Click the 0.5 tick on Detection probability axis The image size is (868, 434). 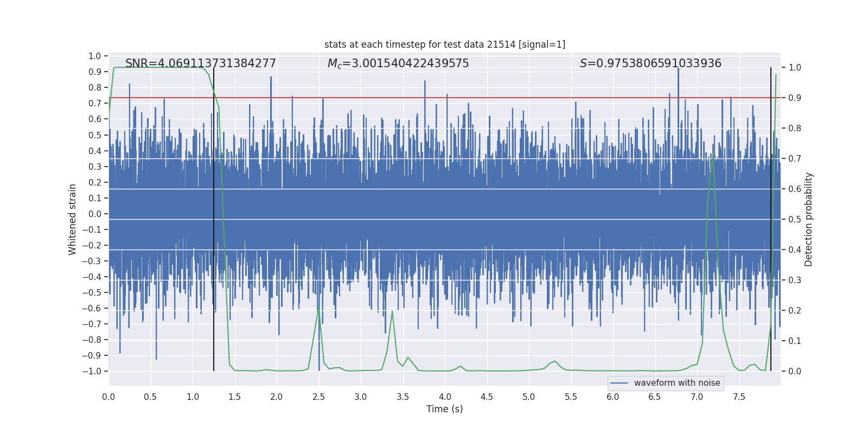click(794, 220)
